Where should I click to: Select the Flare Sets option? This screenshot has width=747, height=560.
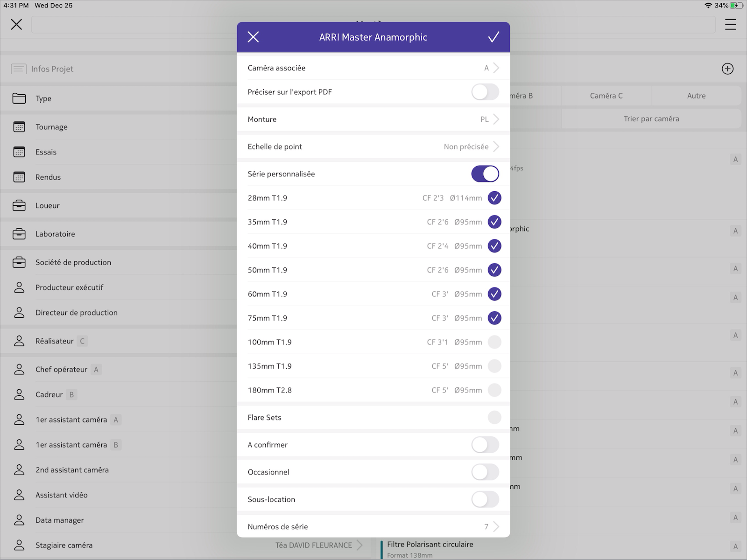(494, 418)
